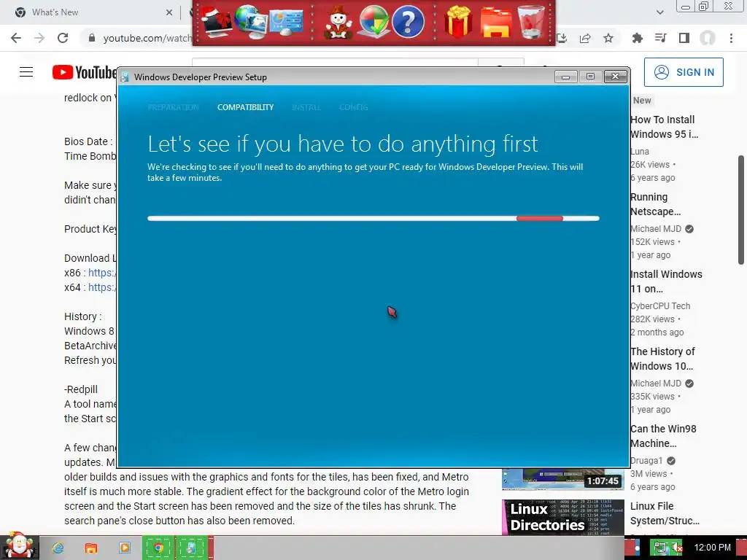Click the 12:00 PM clock
747x560 pixels.
coord(712,548)
